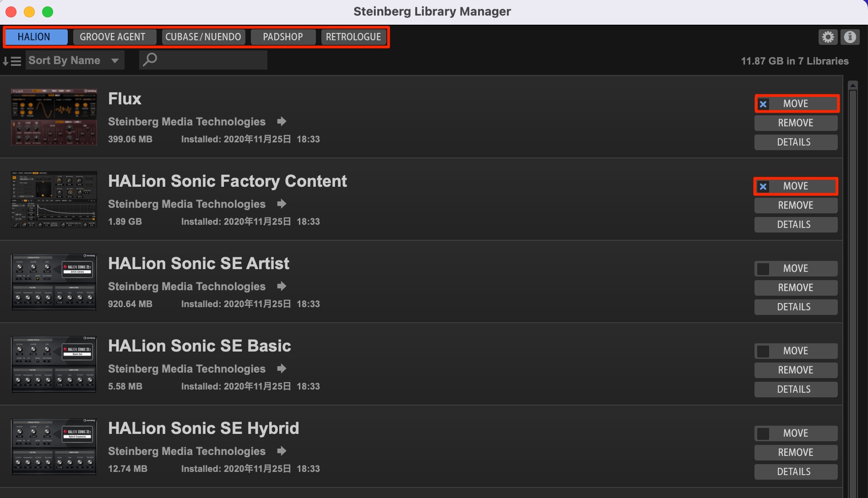Screen dimensions: 868x498
Task: Click into the library search field
Action: click(203, 60)
